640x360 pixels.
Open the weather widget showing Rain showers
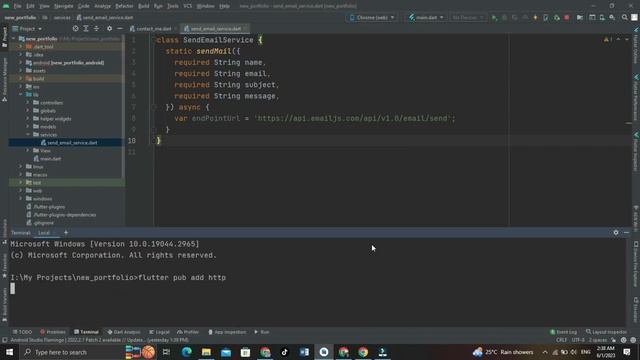[503, 352]
